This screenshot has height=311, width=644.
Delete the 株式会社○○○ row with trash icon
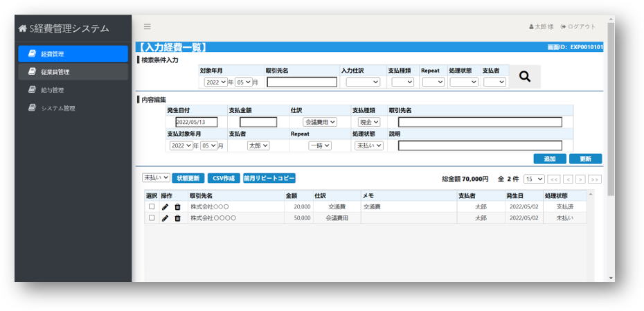click(177, 206)
